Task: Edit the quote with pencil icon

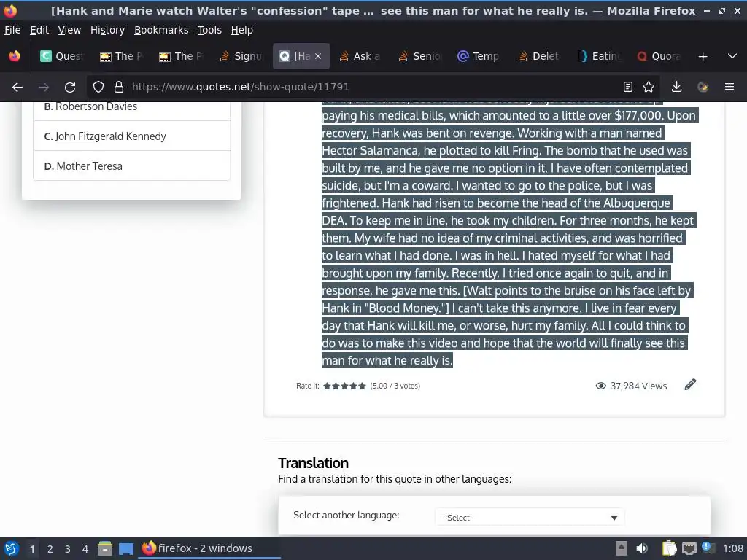Action: [690, 384]
